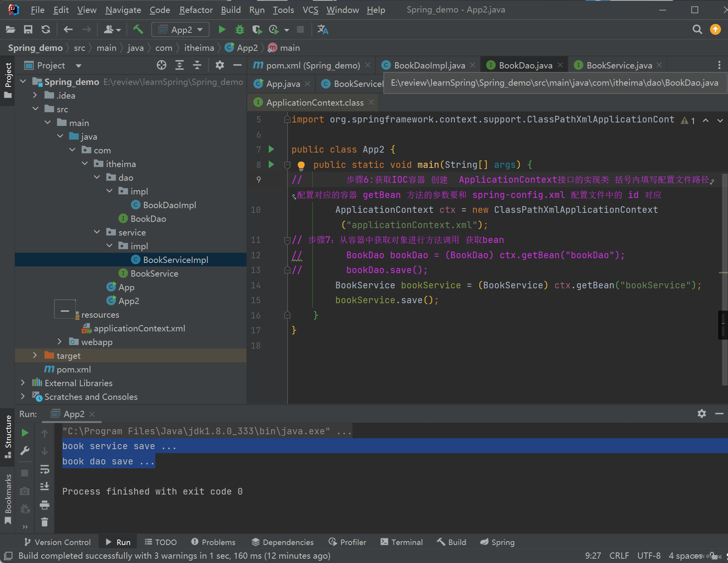Click run gutter arrow on main line 8
The image size is (728, 563).
point(271,164)
